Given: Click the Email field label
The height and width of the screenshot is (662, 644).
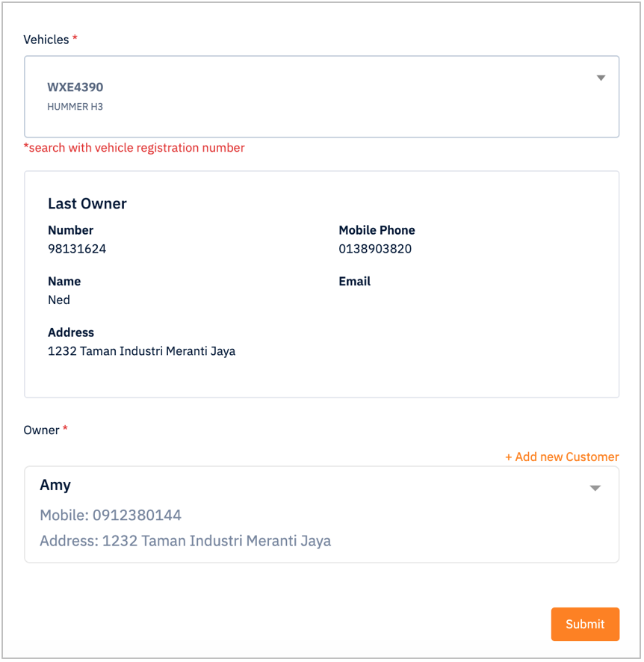Looking at the screenshot, I should pyautogui.click(x=354, y=281).
